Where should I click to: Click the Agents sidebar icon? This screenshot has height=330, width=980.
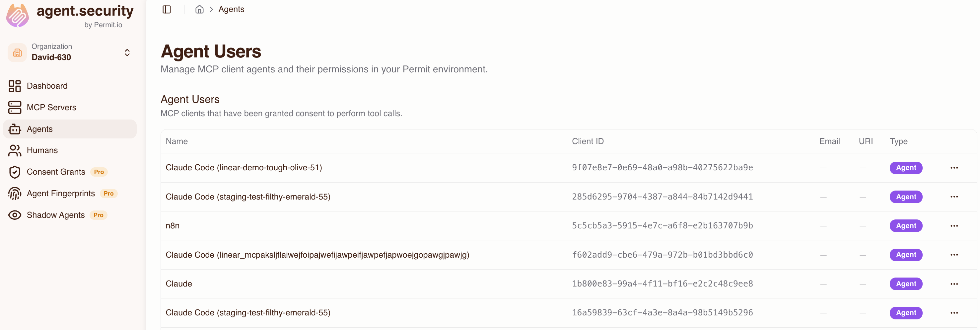pyautogui.click(x=15, y=129)
